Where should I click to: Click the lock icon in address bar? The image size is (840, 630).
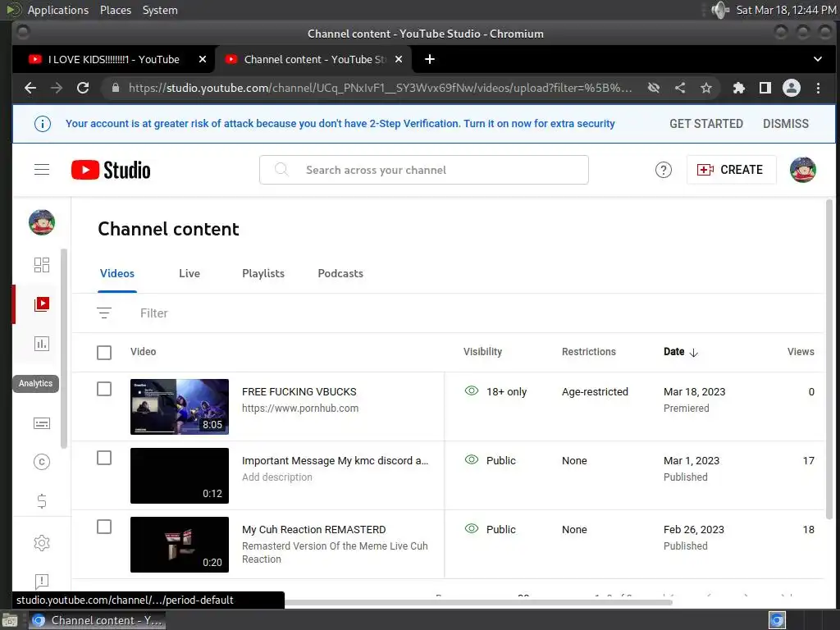(x=115, y=88)
